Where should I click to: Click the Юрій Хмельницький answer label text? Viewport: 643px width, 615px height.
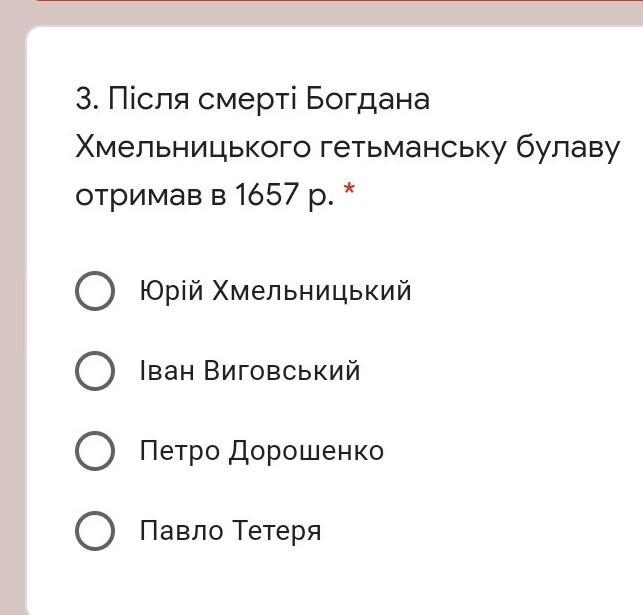tap(275, 291)
